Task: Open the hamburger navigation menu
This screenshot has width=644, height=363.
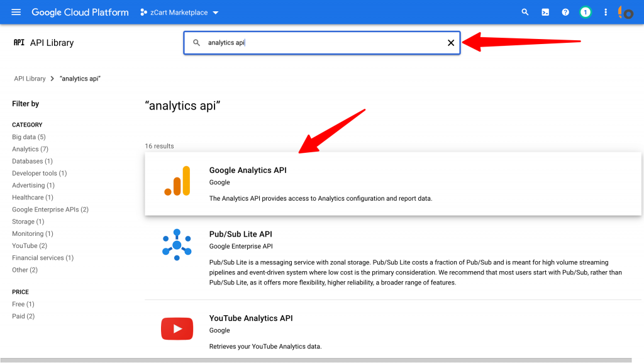Action: 16,13
